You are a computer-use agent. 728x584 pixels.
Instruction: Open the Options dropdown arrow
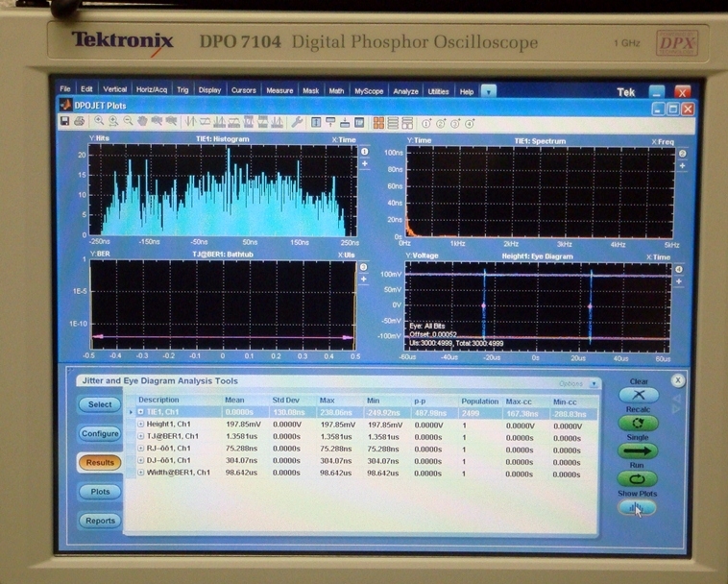[594, 383]
